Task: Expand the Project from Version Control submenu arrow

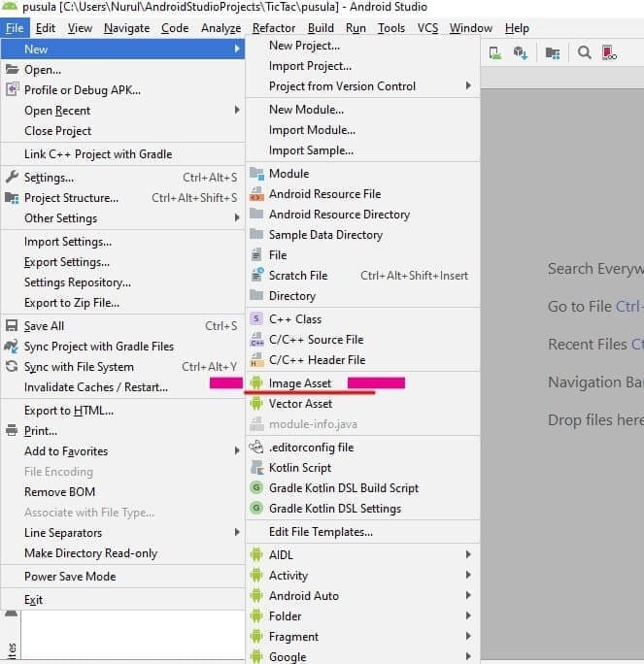Action: click(468, 85)
